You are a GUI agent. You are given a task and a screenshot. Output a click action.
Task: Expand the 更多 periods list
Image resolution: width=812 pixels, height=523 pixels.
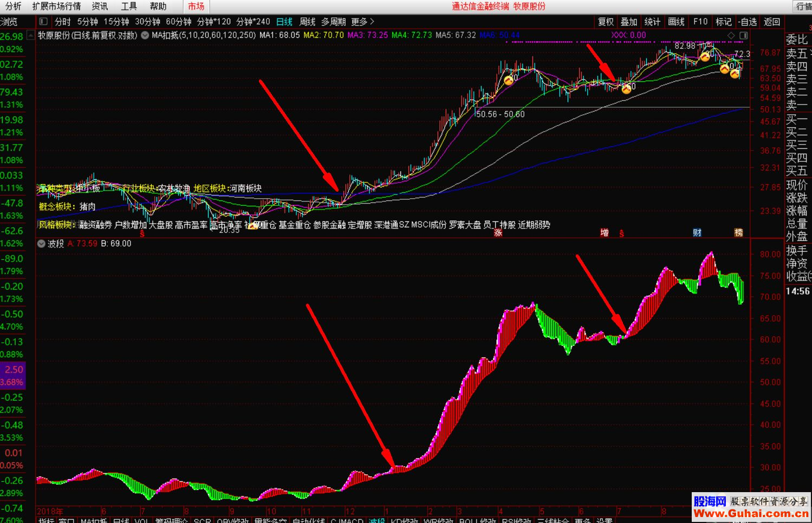[362, 22]
